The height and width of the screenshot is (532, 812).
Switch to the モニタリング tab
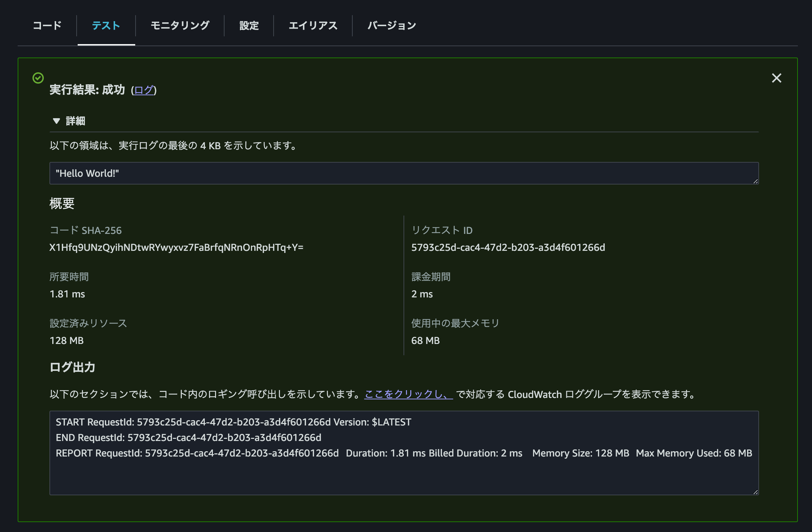click(x=180, y=25)
